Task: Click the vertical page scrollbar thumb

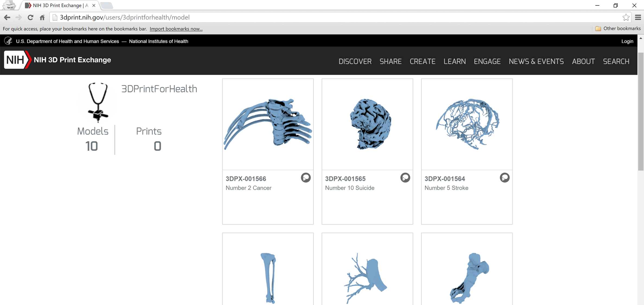Action: (640, 111)
